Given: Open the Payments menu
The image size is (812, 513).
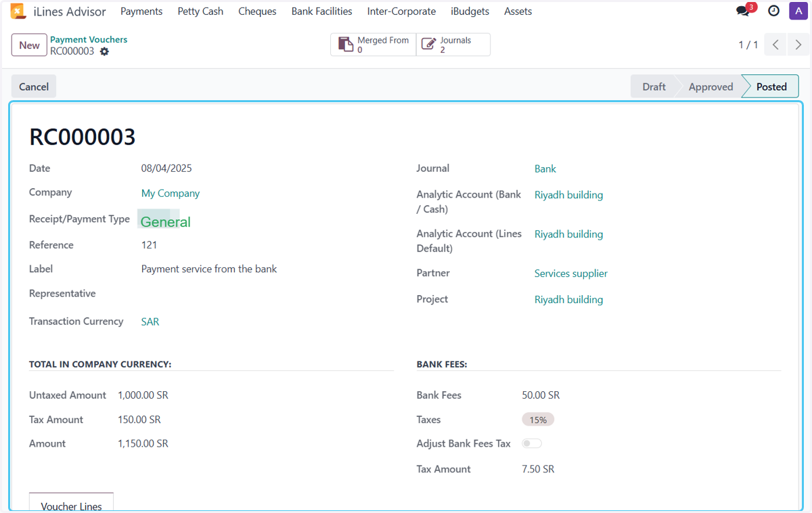Looking at the screenshot, I should click(141, 12).
